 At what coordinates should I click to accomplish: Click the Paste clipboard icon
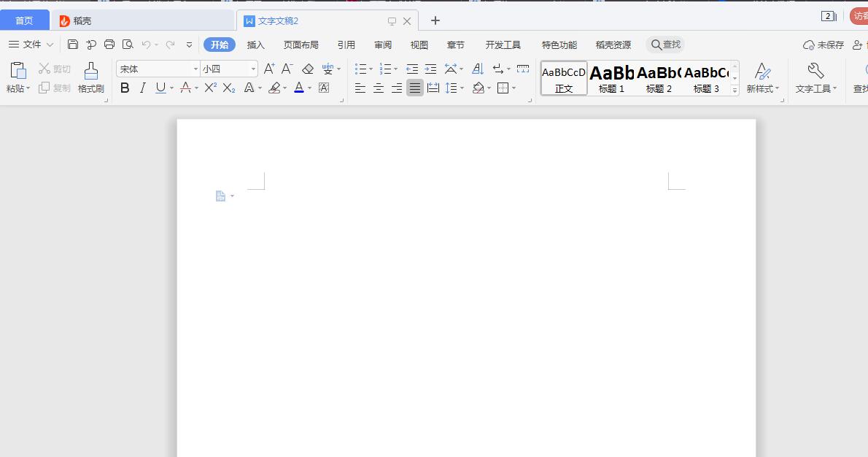pyautogui.click(x=18, y=70)
